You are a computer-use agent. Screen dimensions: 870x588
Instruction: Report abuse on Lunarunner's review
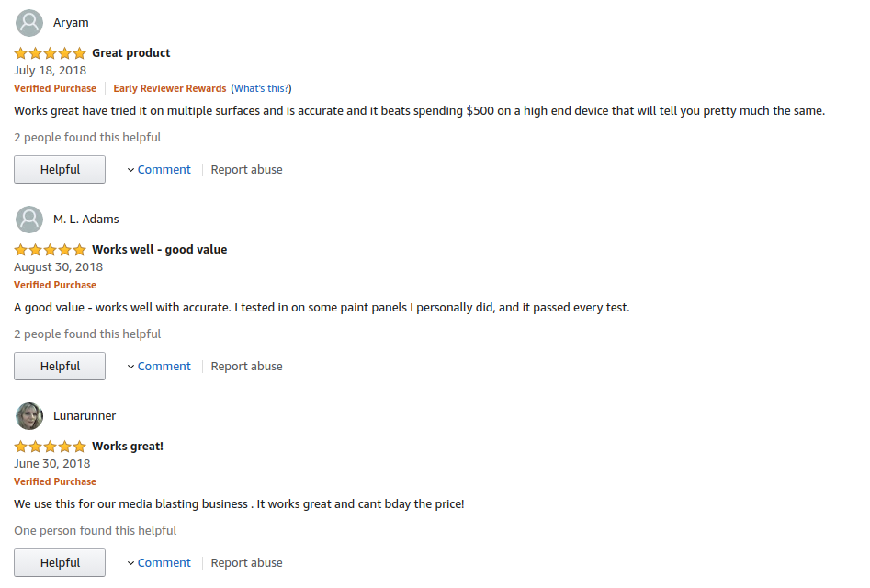tap(246, 562)
